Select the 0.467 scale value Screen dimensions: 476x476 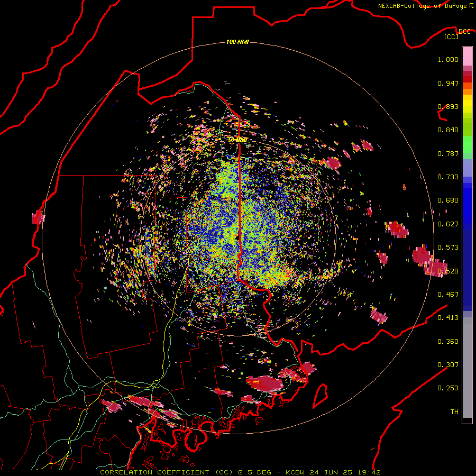click(x=448, y=295)
